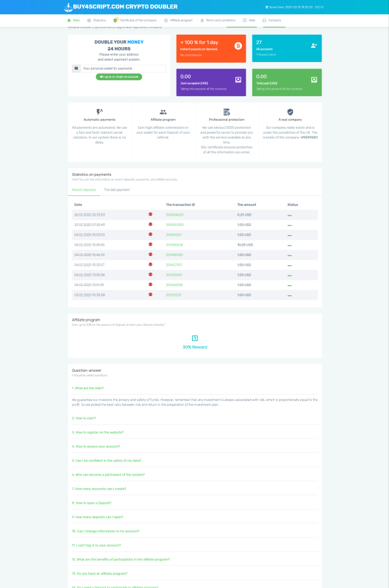389x588 pixels.
Task: Open Affiliate program in the navigation bar
Action: coord(178,20)
